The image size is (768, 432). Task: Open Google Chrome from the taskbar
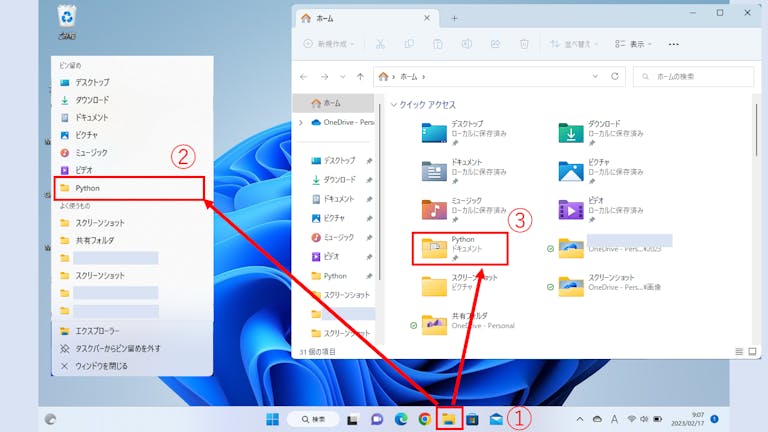425,419
